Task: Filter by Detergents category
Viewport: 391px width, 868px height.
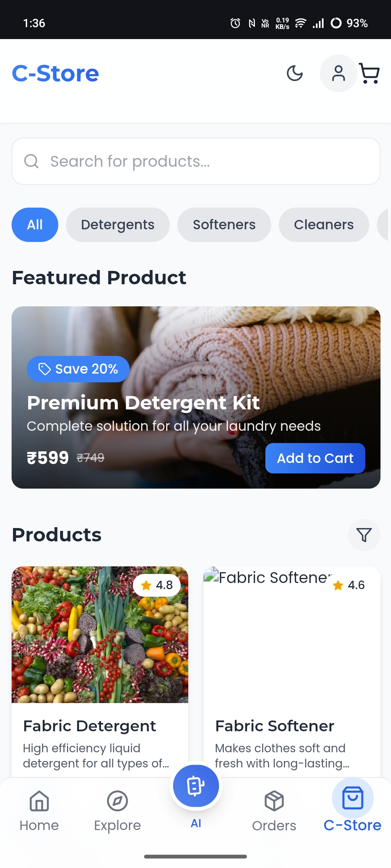Action: (x=118, y=225)
